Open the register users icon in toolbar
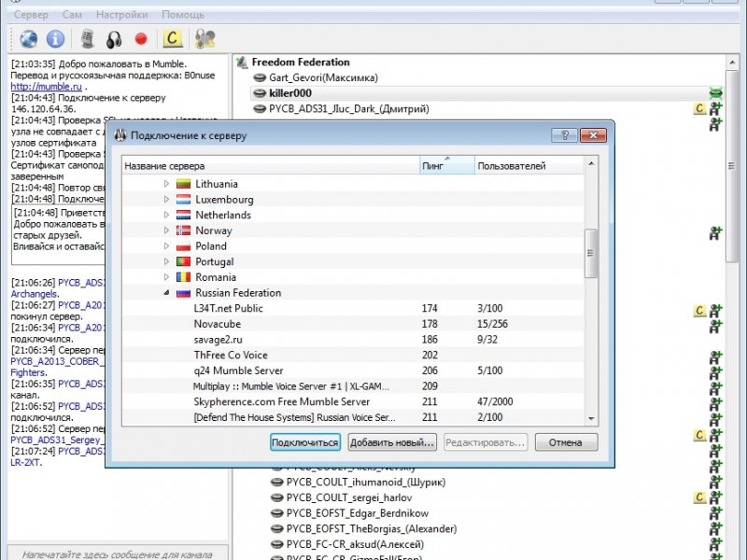This screenshot has width=747, height=560. (205, 38)
